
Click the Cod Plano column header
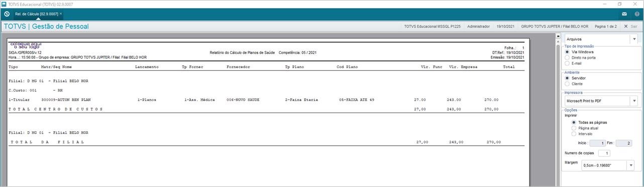(348, 66)
